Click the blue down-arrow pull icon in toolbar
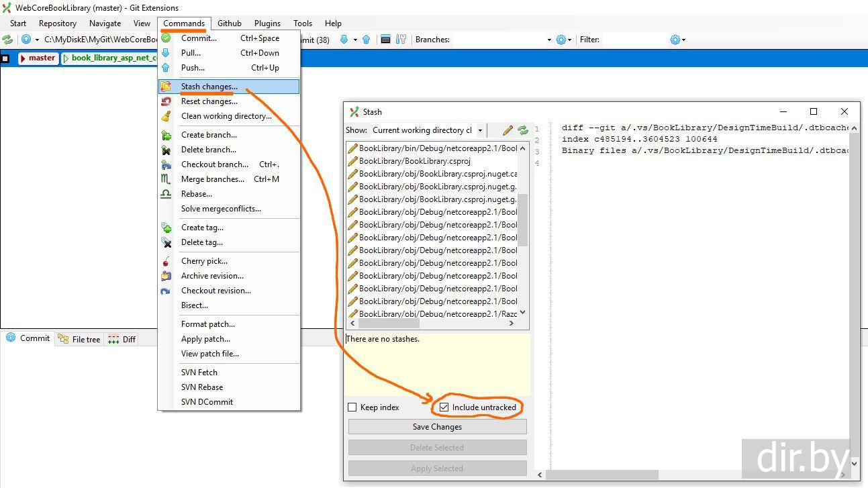This screenshot has height=488, width=868. [344, 40]
